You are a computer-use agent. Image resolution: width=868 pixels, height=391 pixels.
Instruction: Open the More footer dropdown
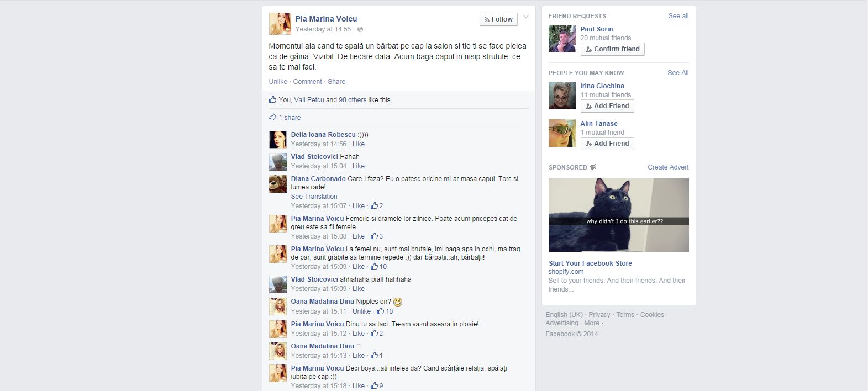pos(594,323)
